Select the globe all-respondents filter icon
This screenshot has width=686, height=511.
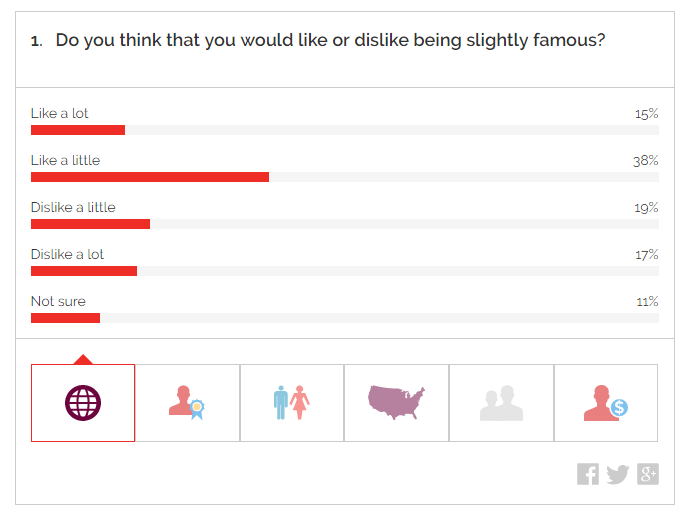pos(83,403)
